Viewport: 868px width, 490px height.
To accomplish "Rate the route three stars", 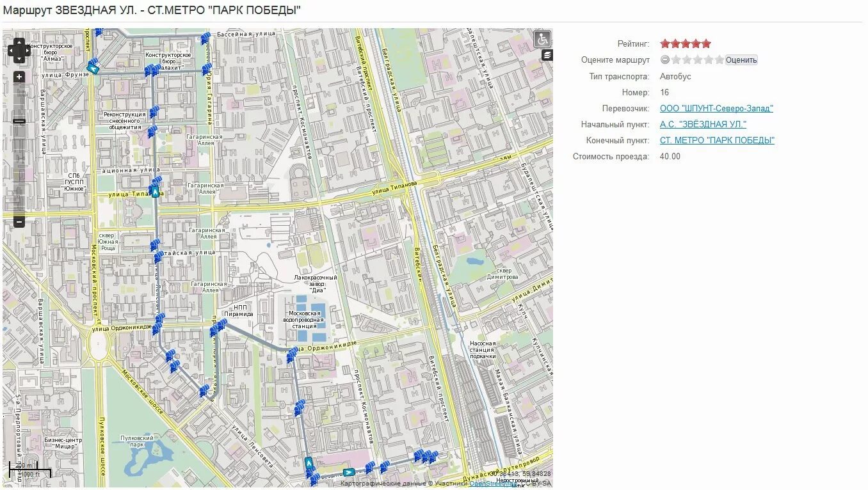I will tap(698, 59).
